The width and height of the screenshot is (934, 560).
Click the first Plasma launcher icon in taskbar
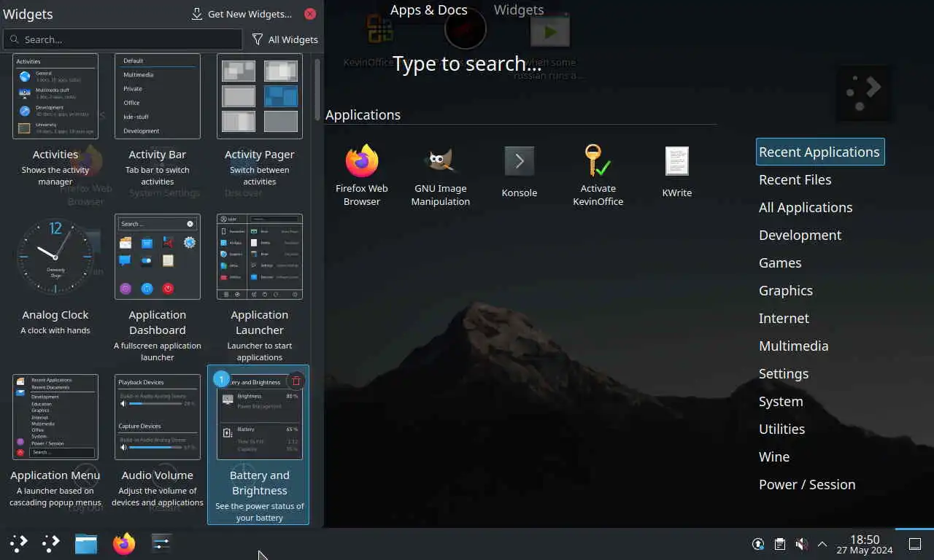pos(19,543)
